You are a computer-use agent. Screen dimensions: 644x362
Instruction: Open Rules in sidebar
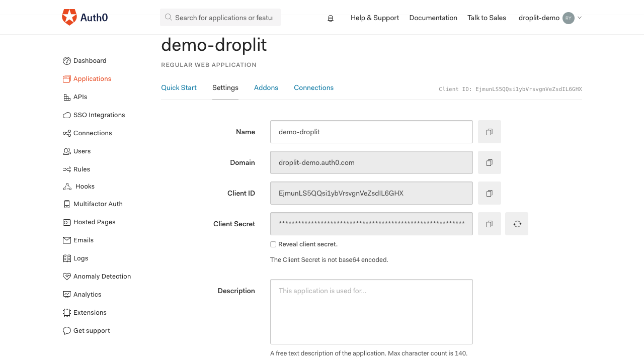coord(82,169)
